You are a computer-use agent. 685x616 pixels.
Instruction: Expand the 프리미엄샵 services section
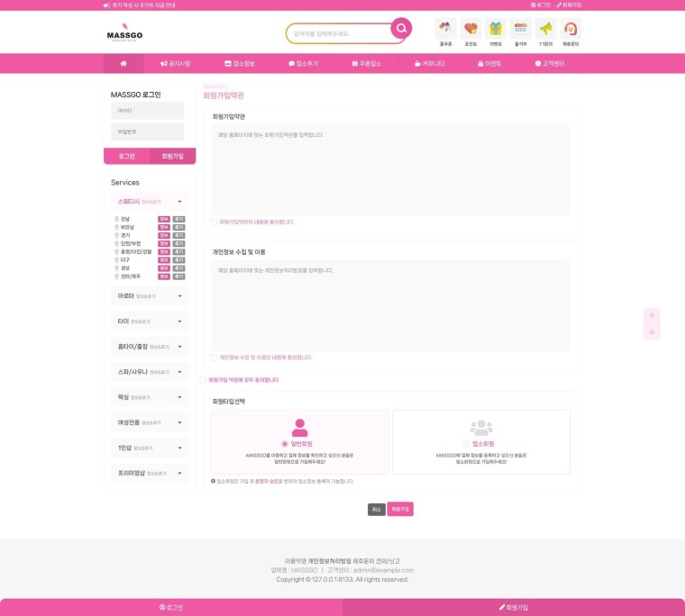pyautogui.click(x=150, y=473)
